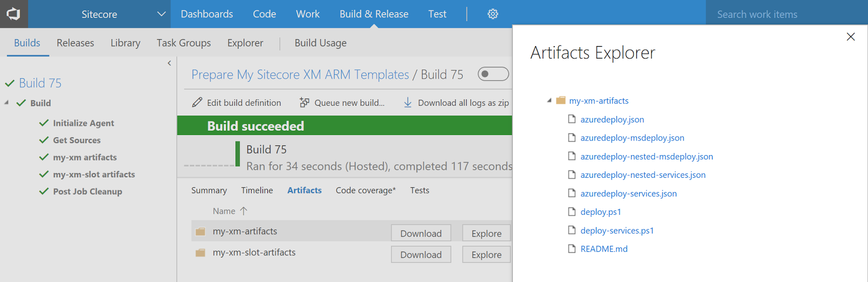The height and width of the screenshot is (282, 868).
Task: Collapse the Build node in the tree
Action: point(7,102)
